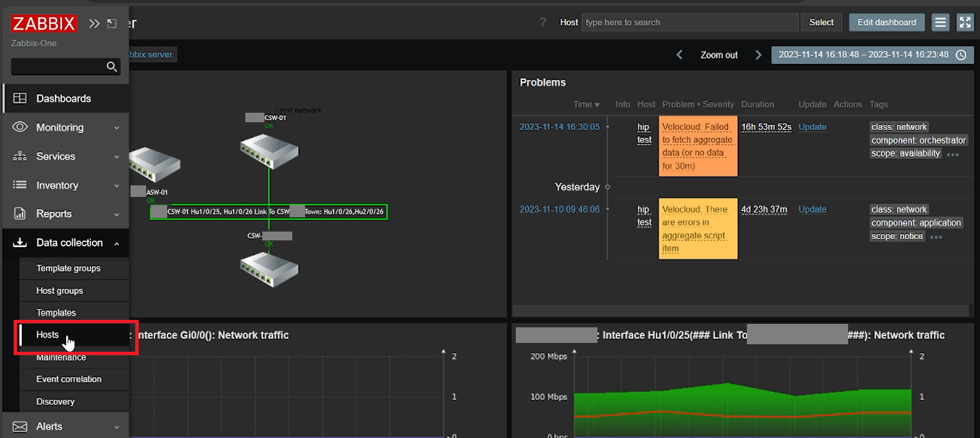The height and width of the screenshot is (438, 980).
Task: Click the help question mark icon
Action: 542,22
